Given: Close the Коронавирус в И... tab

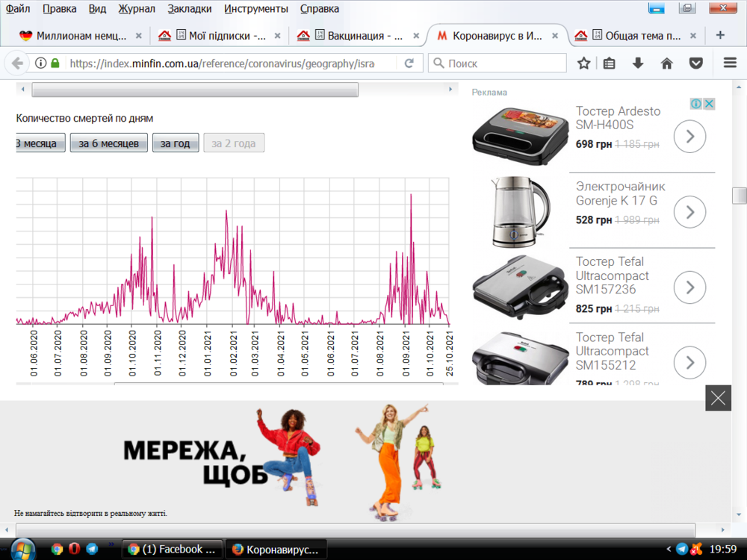Looking at the screenshot, I should [554, 36].
